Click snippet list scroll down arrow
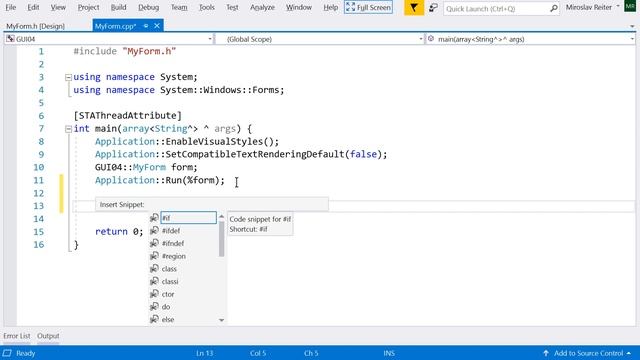This screenshot has height=360, width=640. click(221, 320)
